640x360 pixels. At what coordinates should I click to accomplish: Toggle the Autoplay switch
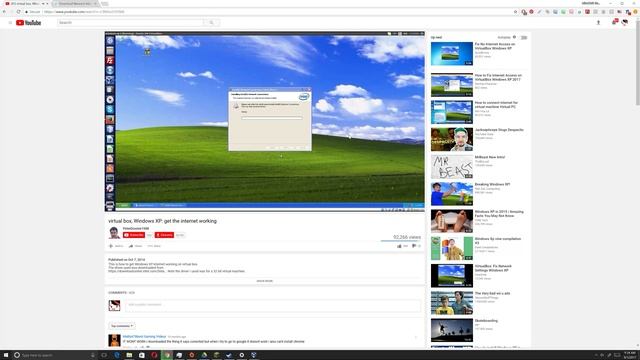(x=524, y=38)
